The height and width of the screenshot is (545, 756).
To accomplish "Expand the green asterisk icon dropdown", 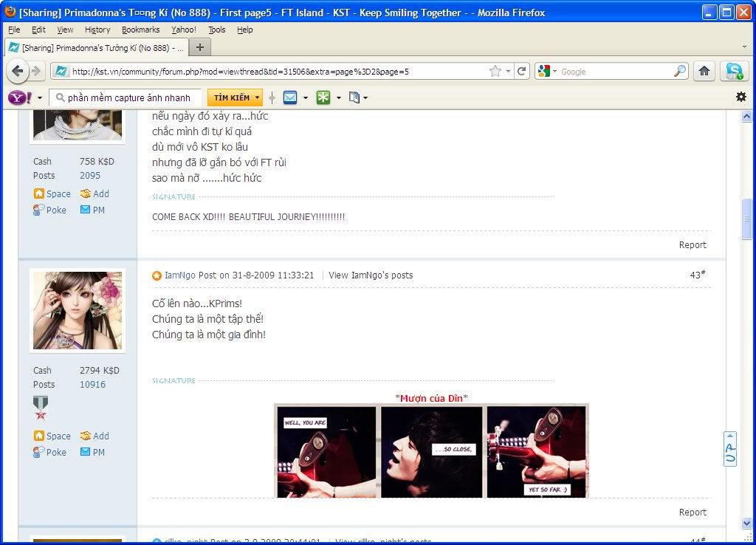I will coord(338,98).
